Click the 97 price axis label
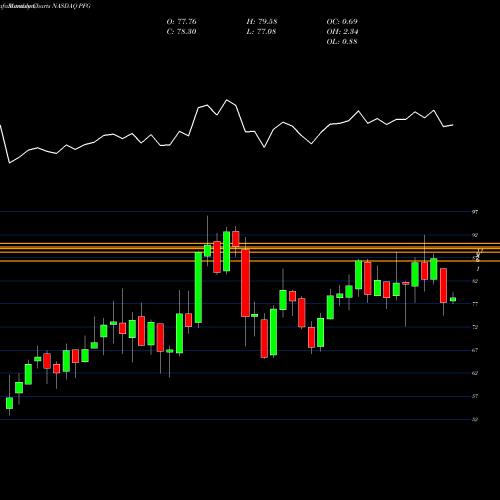This screenshot has height=500, width=500. pyautogui.click(x=475, y=212)
